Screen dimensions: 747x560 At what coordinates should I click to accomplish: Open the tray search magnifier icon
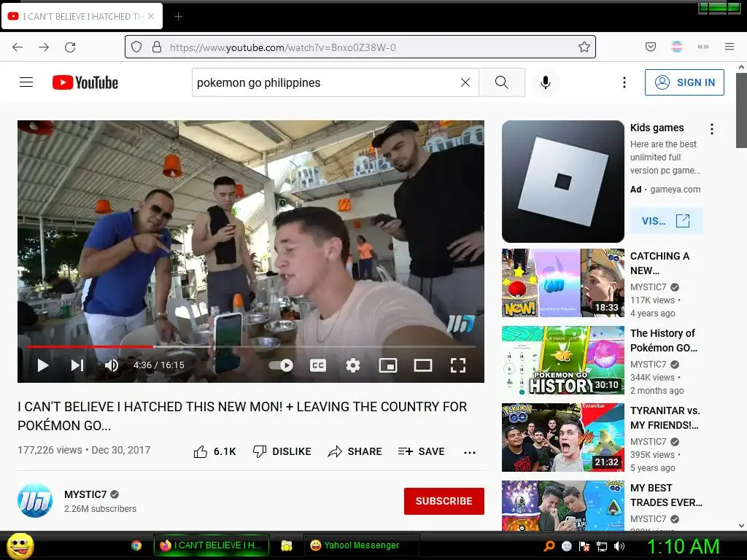point(549,545)
